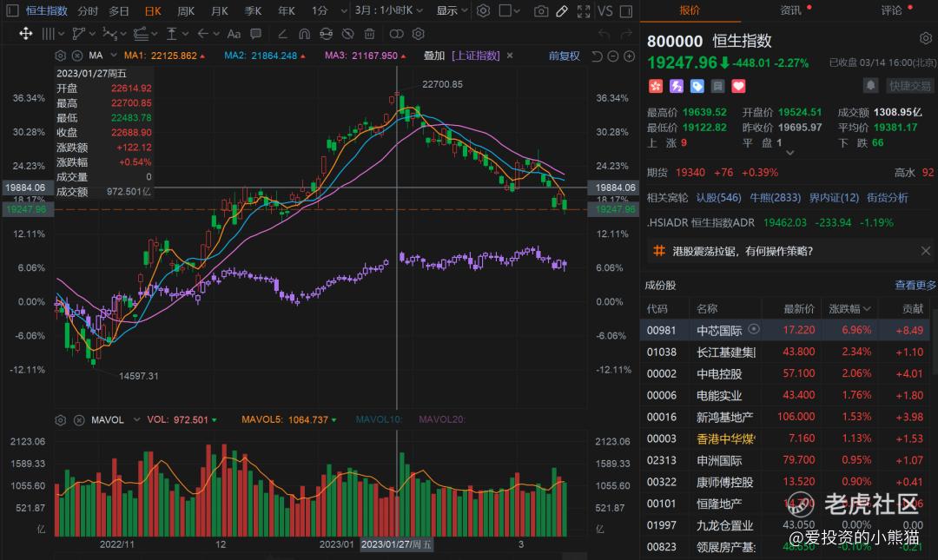
Task: Activate the pencil drawing tool icon
Action: [562, 10]
